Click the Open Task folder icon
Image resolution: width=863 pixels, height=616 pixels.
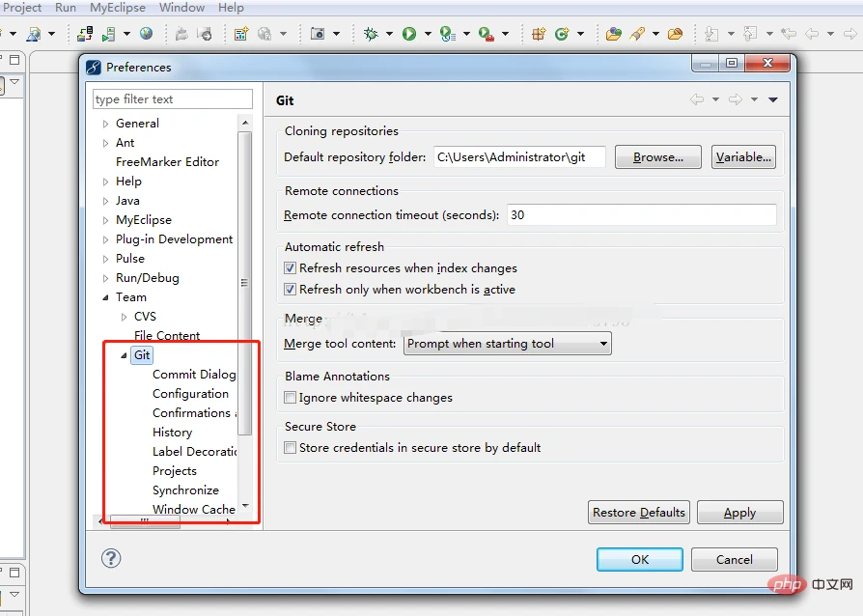pyautogui.click(x=675, y=34)
